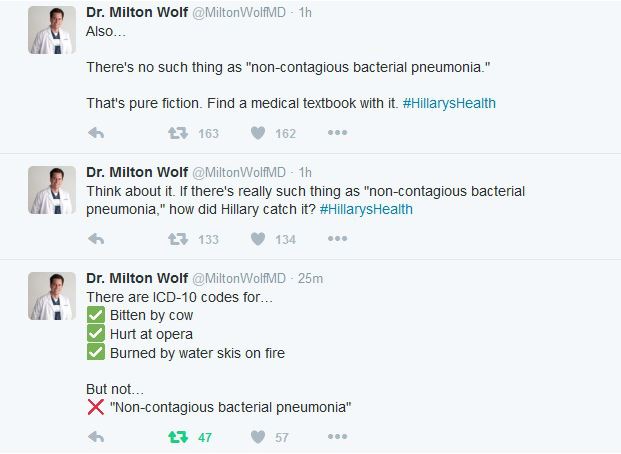Click the first tweet's profile avatar
The image size is (621, 454).
pos(52,30)
